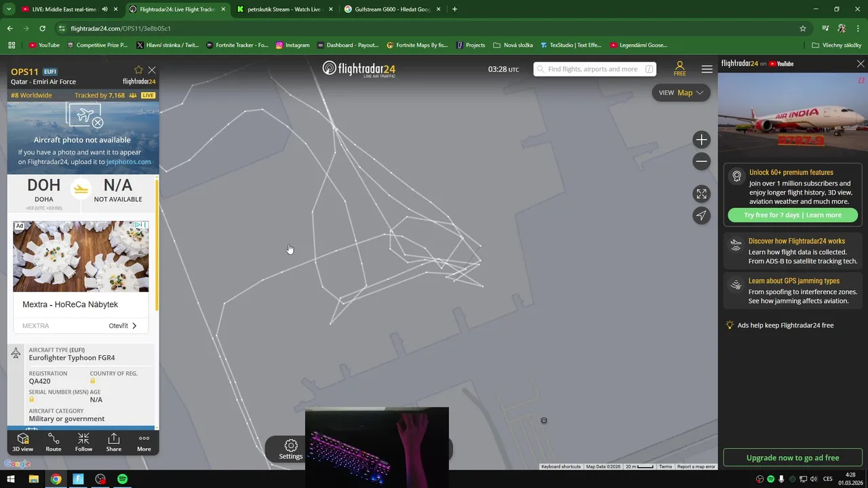Open the taskbar clock and date

click(850, 479)
